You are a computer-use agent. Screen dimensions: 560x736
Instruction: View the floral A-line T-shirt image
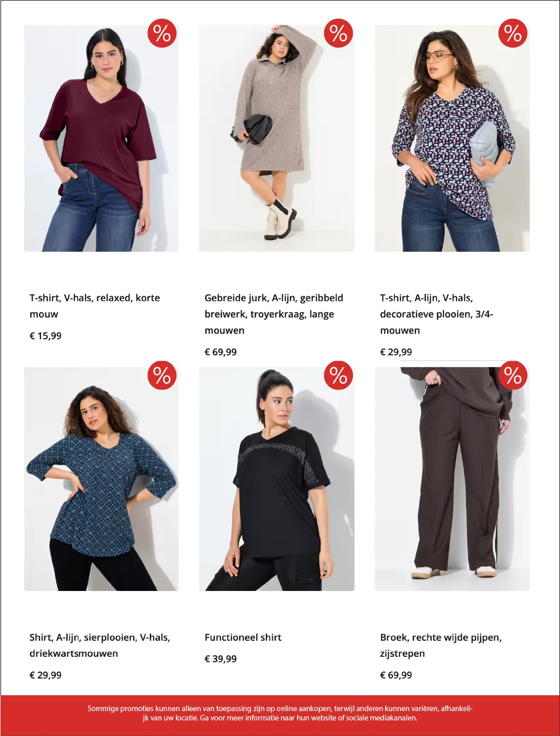[x=452, y=138]
